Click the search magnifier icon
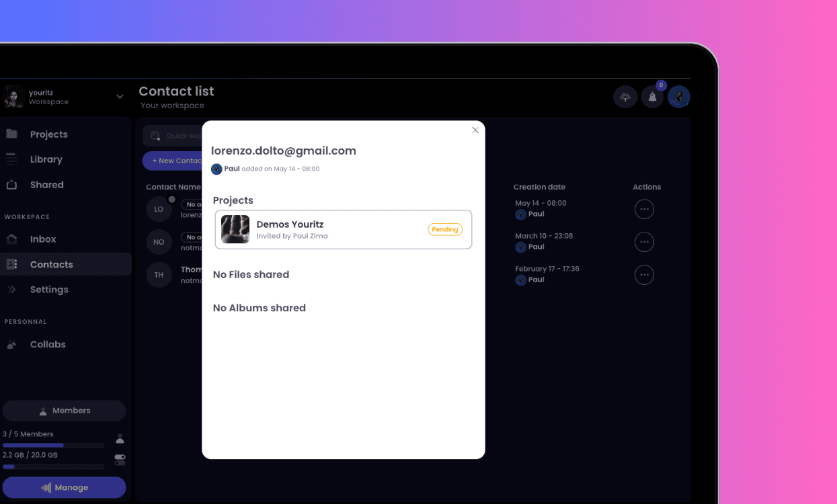Screen dimensions: 837x504 [155, 136]
